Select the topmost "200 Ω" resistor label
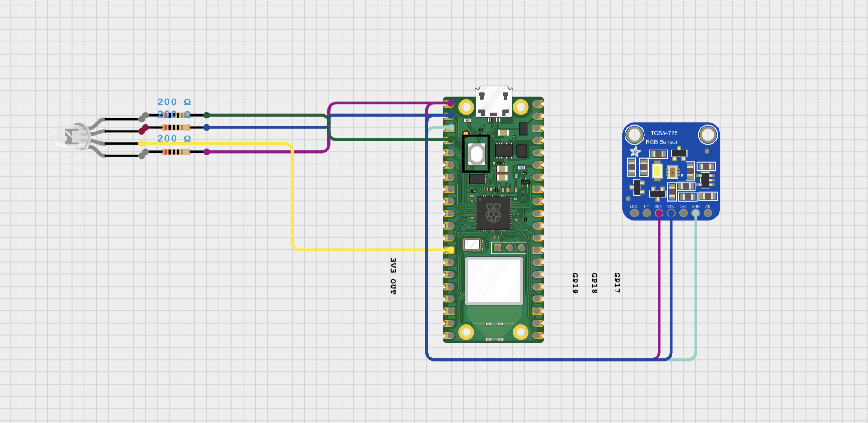 pyautogui.click(x=174, y=102)
